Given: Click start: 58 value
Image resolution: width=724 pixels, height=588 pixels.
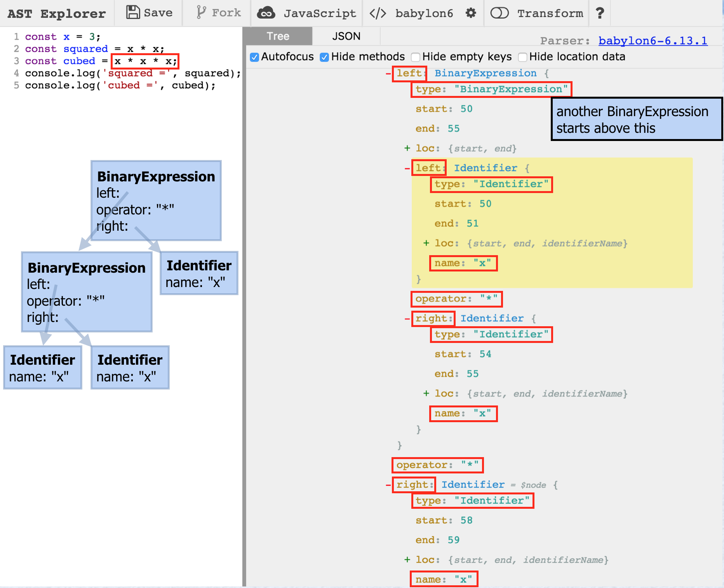Looking at the screenshot, I should click(x=466, y=520).
